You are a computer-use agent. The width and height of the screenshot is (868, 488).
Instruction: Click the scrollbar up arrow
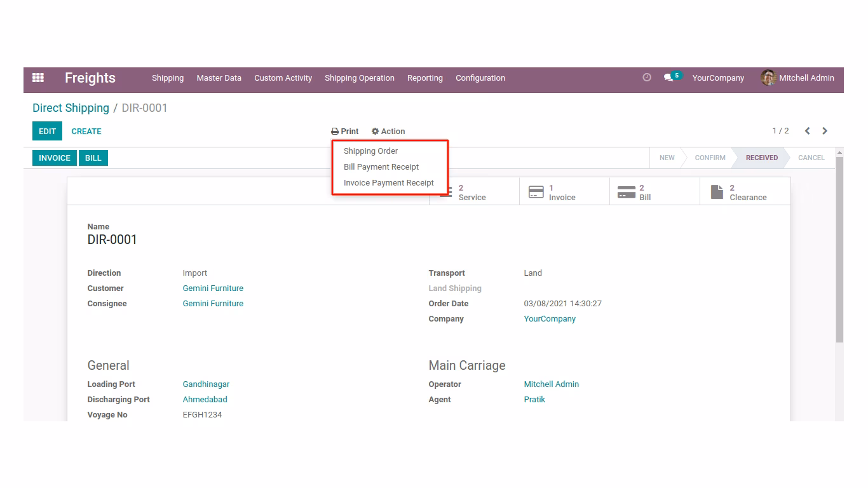(839, 152)
